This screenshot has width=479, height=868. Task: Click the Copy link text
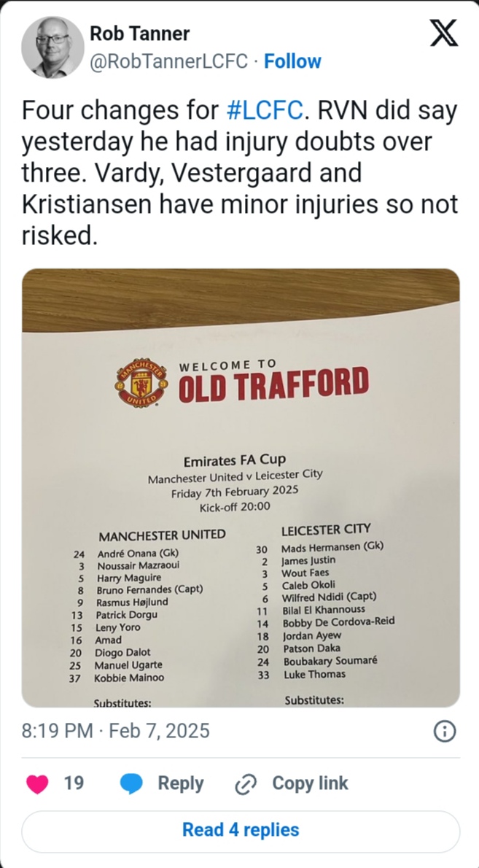click(x=310, y=784)
